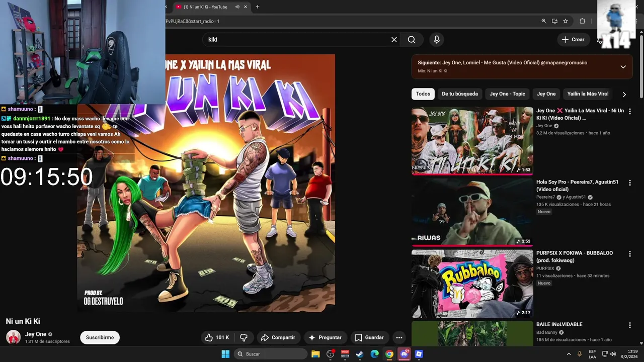This screenshot has height=362, width=644.
Task: Open a new browser tab
Action: click(x=258, y=7)
